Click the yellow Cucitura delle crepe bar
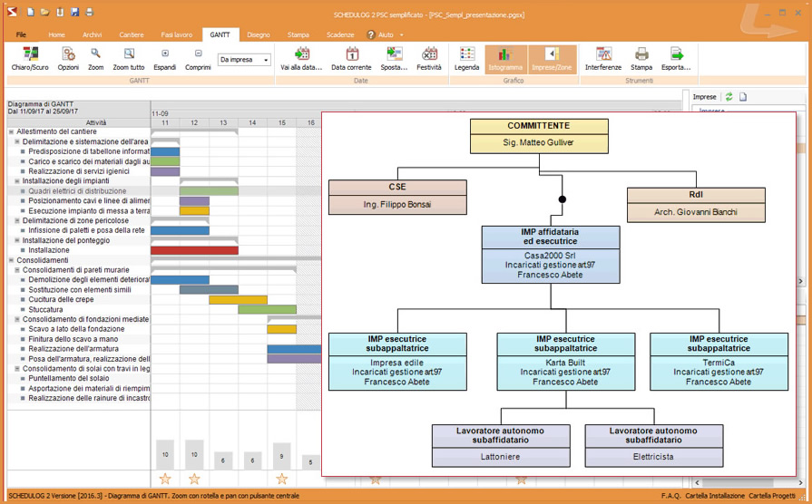The width and height of the screenshot is (812, 504). tap(239, 300)
